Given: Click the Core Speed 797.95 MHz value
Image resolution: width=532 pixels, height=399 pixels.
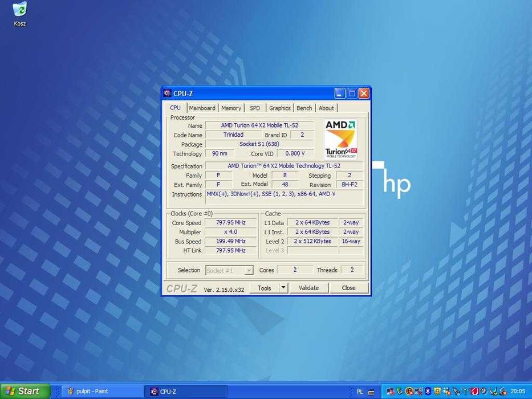Looking at the screenshot, I should (x=231, y=222).
